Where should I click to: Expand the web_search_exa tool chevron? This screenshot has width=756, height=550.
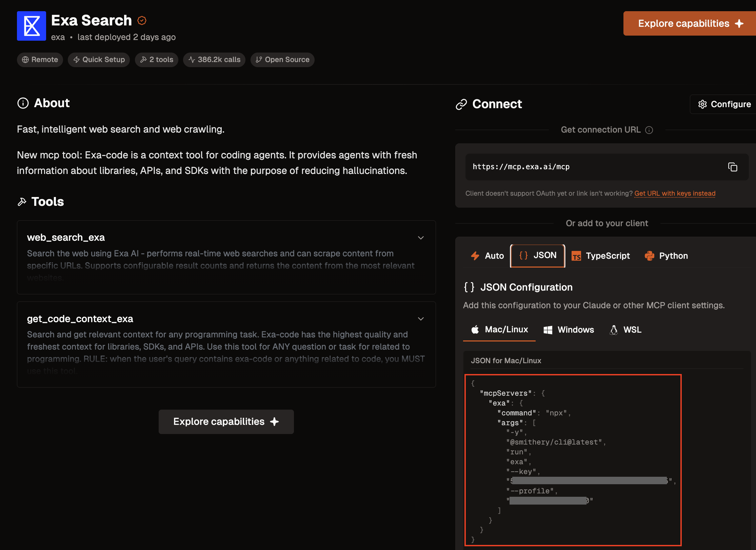pos(421,238)
